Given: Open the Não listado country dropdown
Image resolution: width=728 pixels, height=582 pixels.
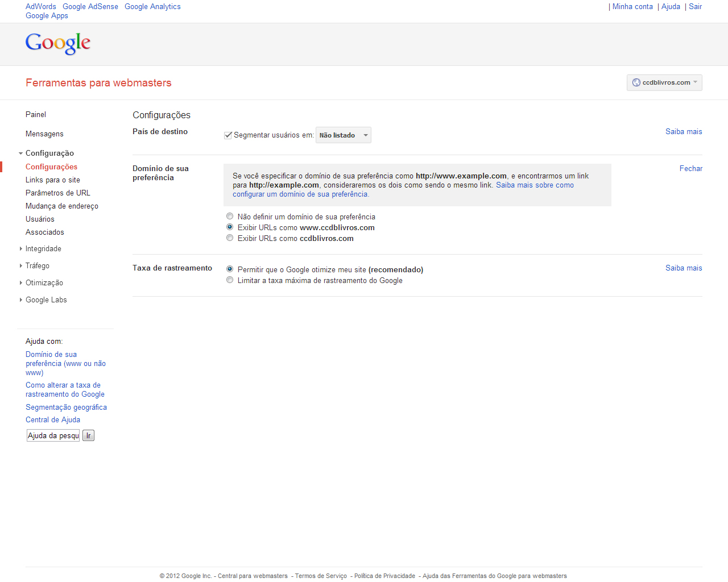Looking at the screenshot, I should coord(343,135).
